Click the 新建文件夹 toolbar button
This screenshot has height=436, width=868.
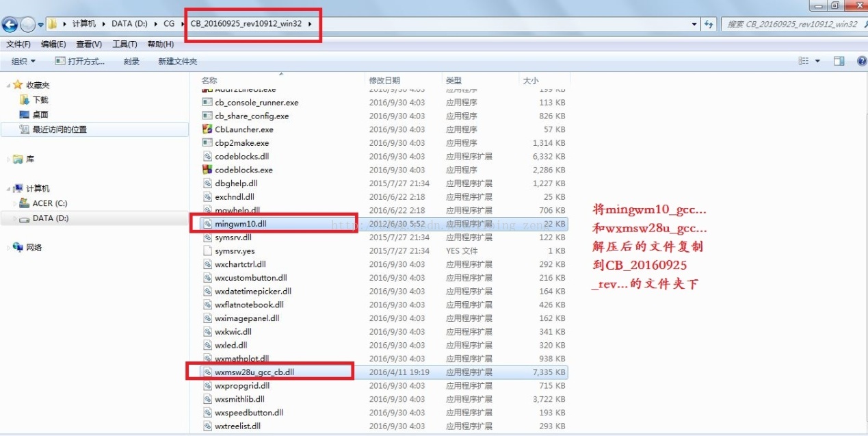click(x=177, y=62)
